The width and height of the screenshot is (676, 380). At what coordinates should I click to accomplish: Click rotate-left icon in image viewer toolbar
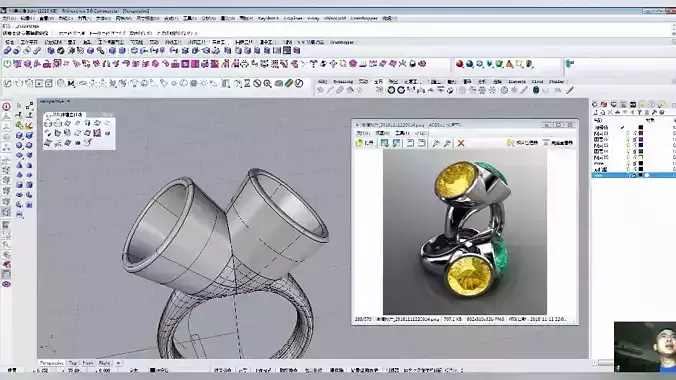tap(410, 143)
